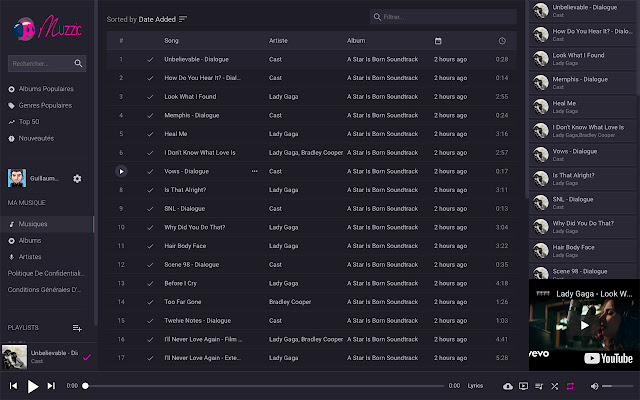640x400 pixels.
Task: Select Artistes in Ma Musique
Action: tap(29, 257)
